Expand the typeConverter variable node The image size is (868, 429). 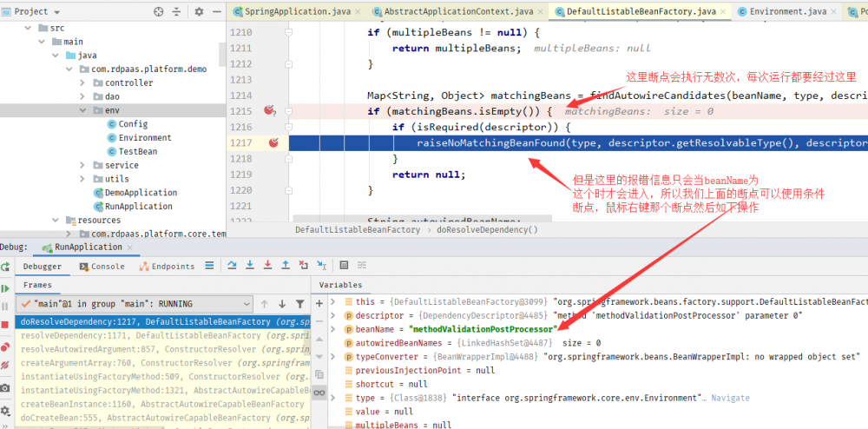(x=332, y=356)
